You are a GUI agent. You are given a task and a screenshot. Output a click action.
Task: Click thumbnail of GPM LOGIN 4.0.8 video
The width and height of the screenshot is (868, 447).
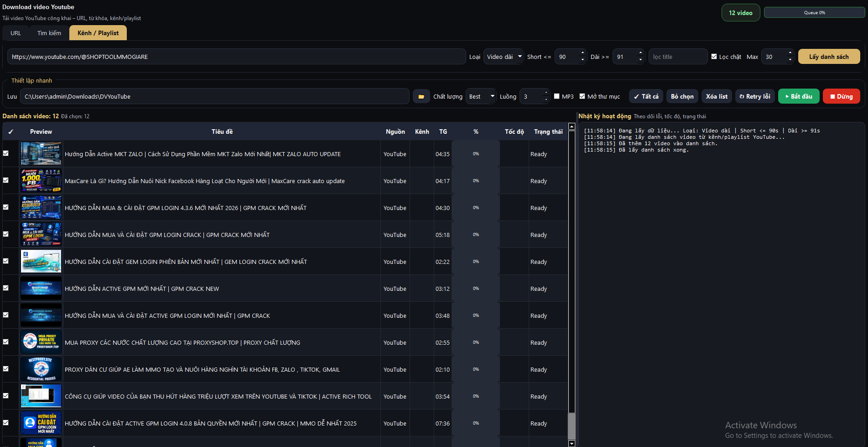[41, 423]
